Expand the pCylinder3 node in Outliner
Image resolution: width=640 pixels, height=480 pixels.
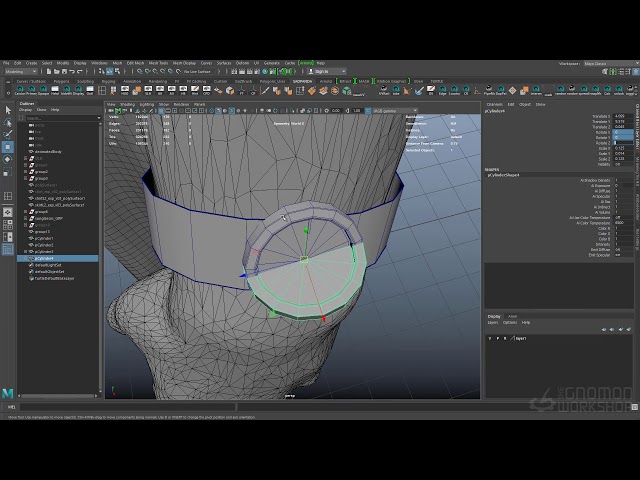[x=26, y=252]
